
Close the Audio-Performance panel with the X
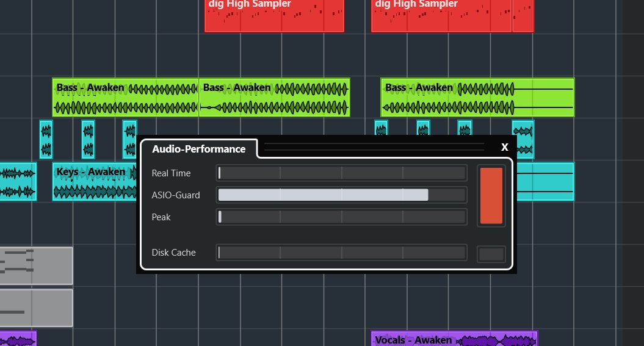(504, 147)
